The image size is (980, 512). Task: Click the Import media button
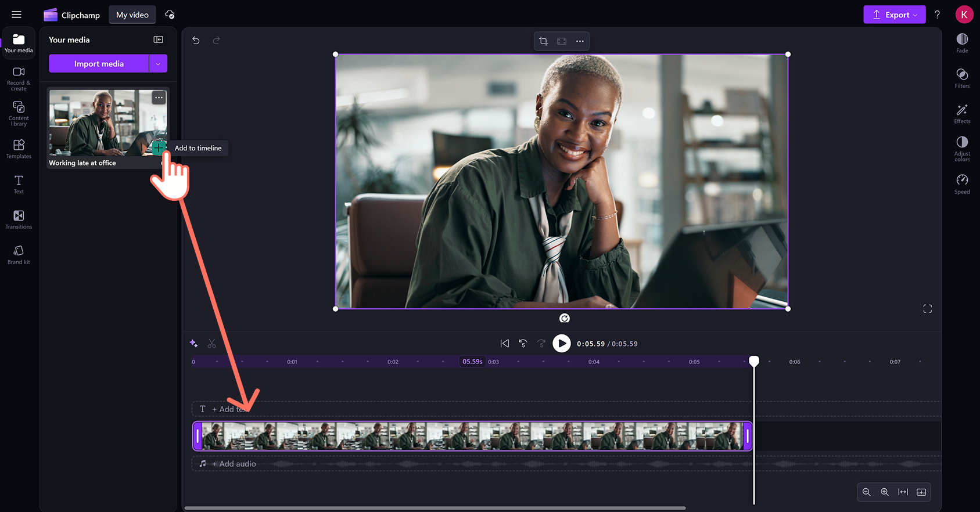(99, 64)
